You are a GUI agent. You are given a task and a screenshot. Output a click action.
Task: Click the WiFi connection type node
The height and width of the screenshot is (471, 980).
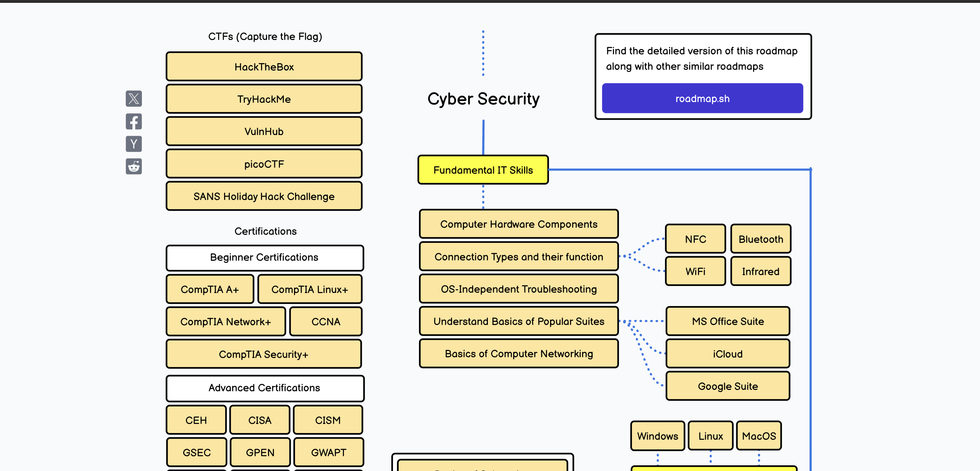(694, 271)
